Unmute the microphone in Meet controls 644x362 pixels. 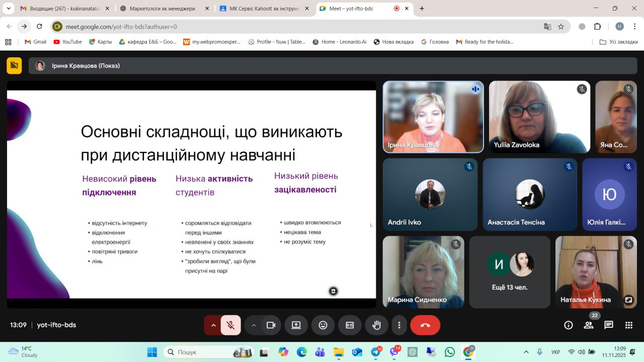point(231,325)
